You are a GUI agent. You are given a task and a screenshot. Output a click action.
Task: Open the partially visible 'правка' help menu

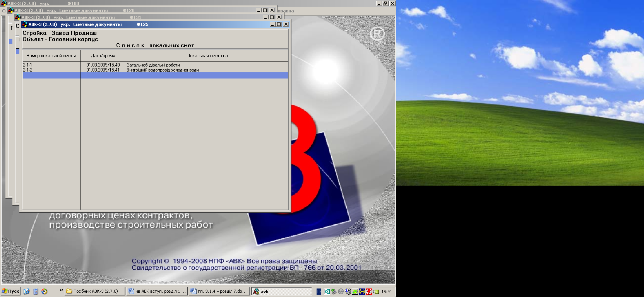coord(286,11)
